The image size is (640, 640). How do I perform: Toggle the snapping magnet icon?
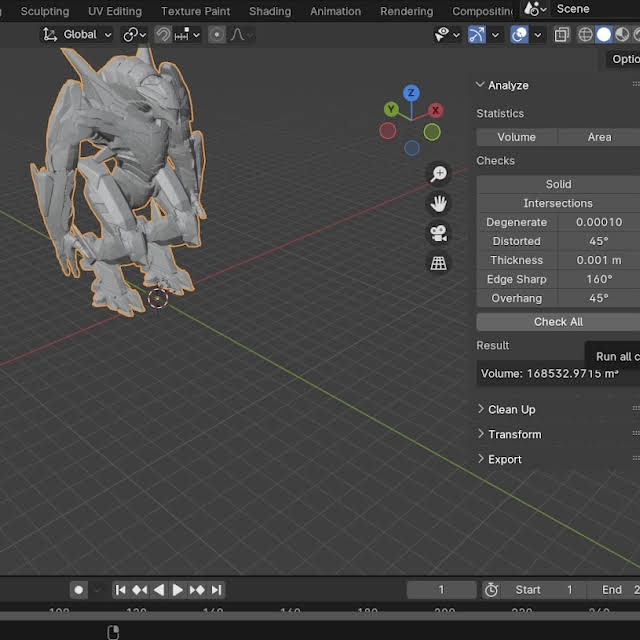163,35
